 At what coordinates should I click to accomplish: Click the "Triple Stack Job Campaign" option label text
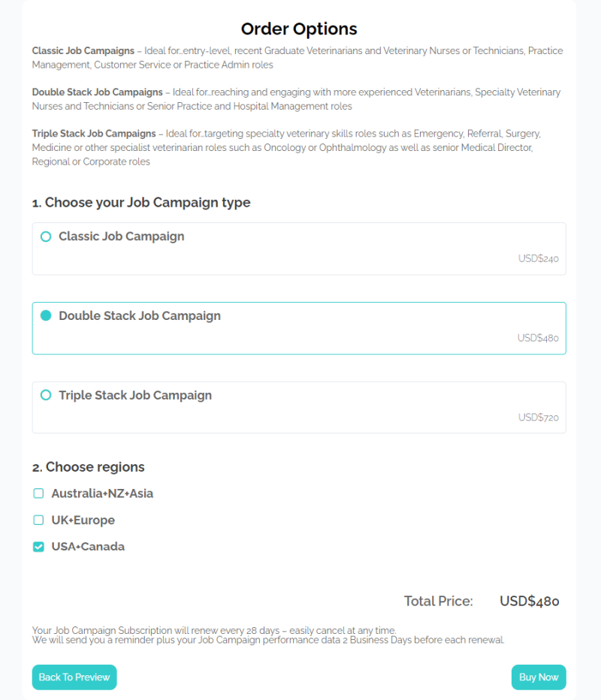tap(135, 395)
